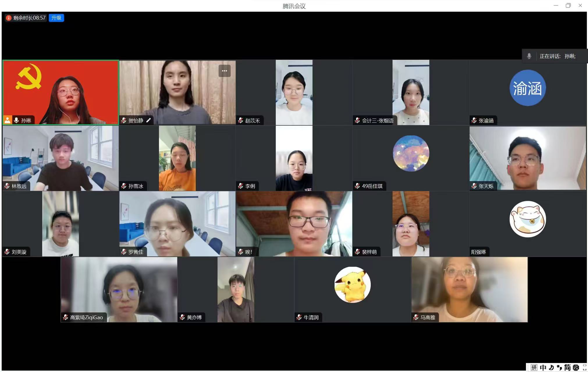Select the Pikachu avatar of 牛清润

[352, 285]
